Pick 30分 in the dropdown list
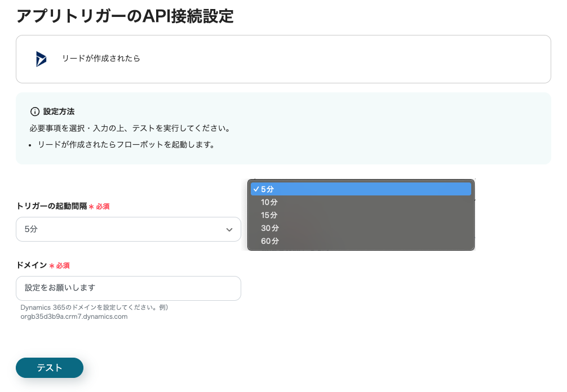Viewport: 567px width, 392px height. pos(269,228)
